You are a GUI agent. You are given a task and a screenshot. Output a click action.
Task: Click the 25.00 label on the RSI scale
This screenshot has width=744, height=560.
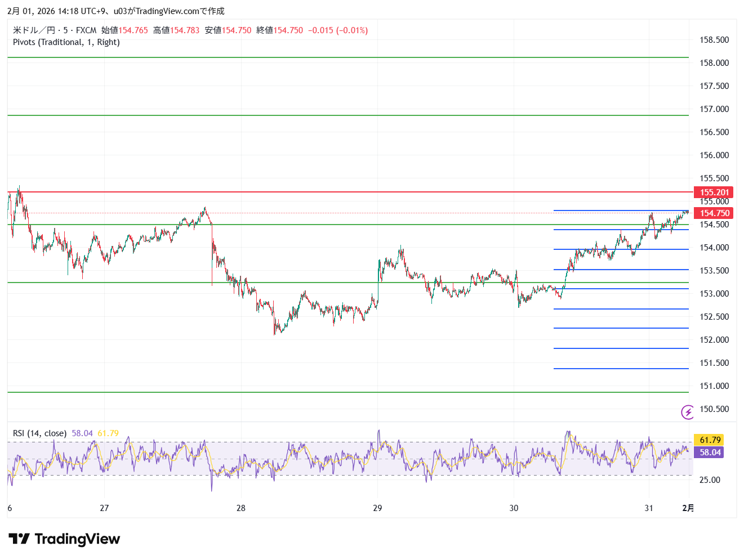(x=710, y=480)
